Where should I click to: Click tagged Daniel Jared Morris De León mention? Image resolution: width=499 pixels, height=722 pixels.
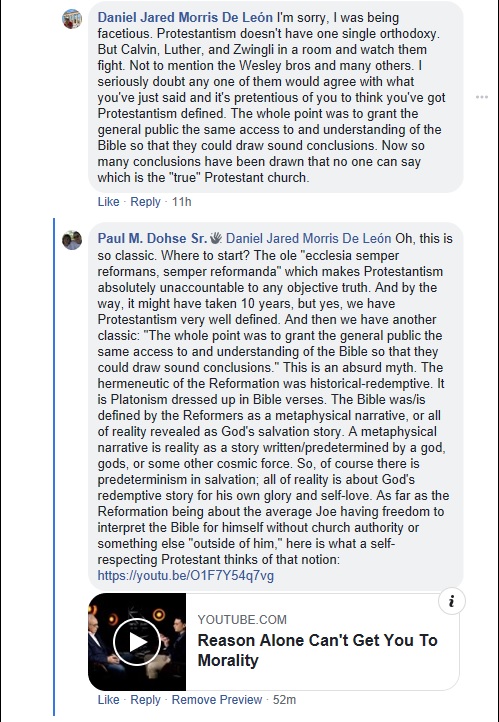(x=308, y=239)
